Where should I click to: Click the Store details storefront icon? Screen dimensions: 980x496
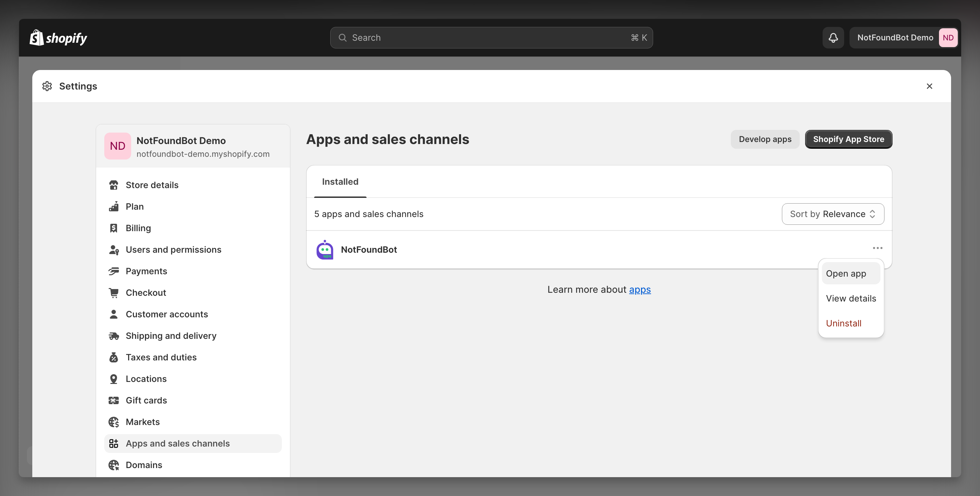point(113,185)
